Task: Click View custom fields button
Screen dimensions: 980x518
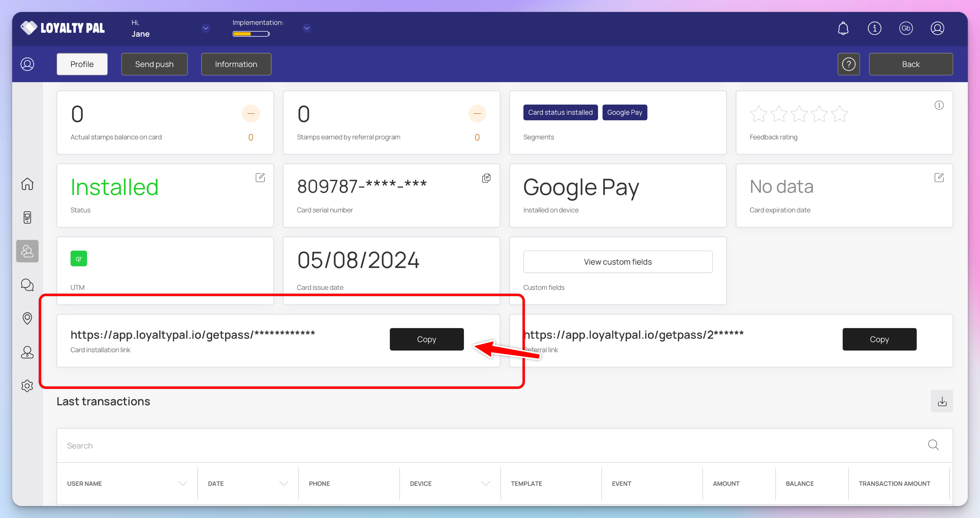Action: click(x=617, y=262)
